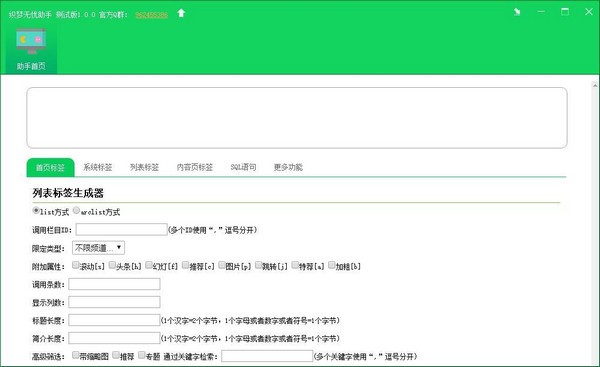Select the list方式 radio button
The height and width of the screenshot is (367, 600).
pos(36,210)
